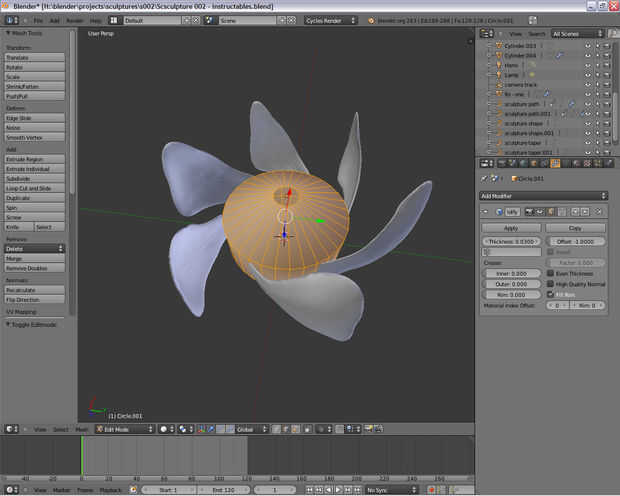Click the Thickness value slider field
This screenshot has height=496, width=620.
pos(511,242)
